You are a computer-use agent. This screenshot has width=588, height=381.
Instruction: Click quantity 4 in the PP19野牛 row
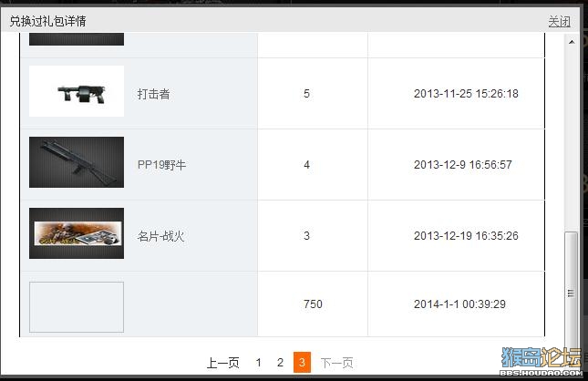point(306,165)
